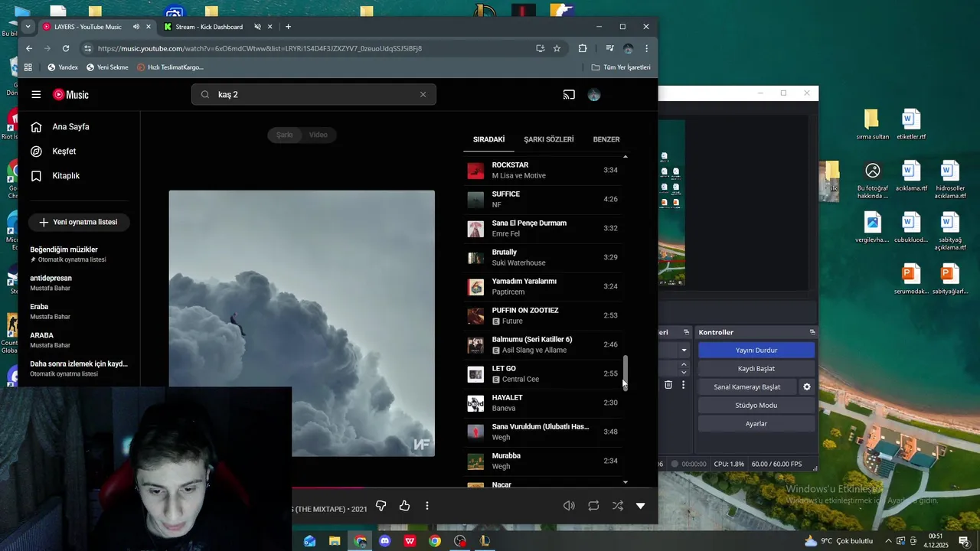This screenshot has height=551, width=980.
Task: Play ROCKSTAR by M Lisa ve Motive
Action: tap(543, 170)
